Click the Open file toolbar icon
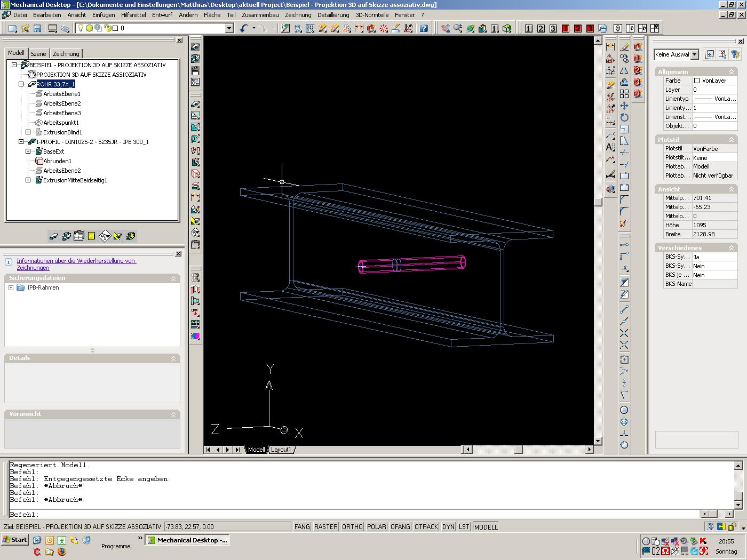Image resolution: width=747 pixels, height=560 pixels. click(25, 28)
